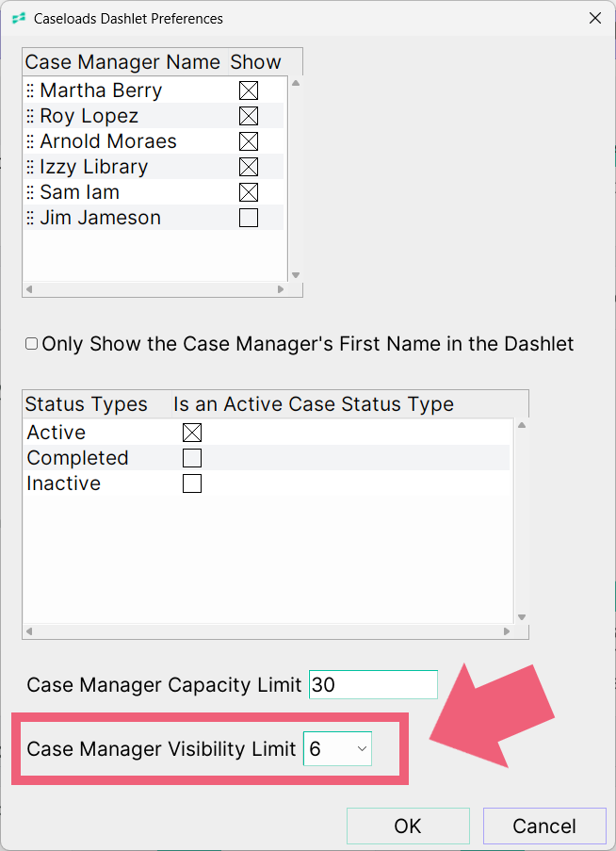Click the Caseloads app icon in title bar
Image resolution: width=616 pixels, height=851 pixels.
(x=19, y=19)
